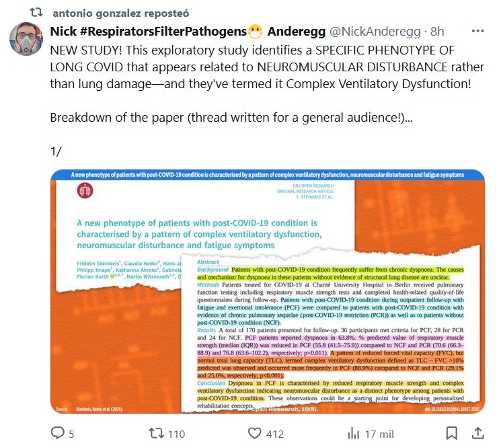Open Nick Anderegg's profile avatar picture
Viewport: 499px width, 448px height.
pyautogui.click(x=26, y=39)
